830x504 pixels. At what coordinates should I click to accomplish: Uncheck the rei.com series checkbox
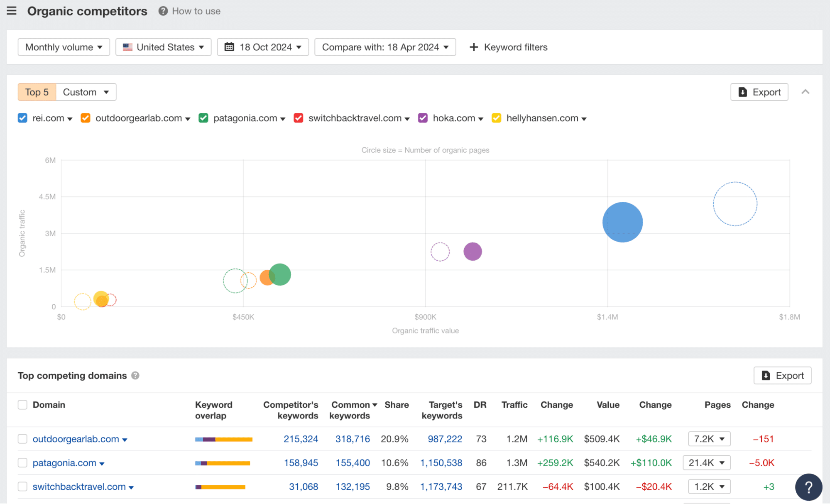tap(22, 118)
